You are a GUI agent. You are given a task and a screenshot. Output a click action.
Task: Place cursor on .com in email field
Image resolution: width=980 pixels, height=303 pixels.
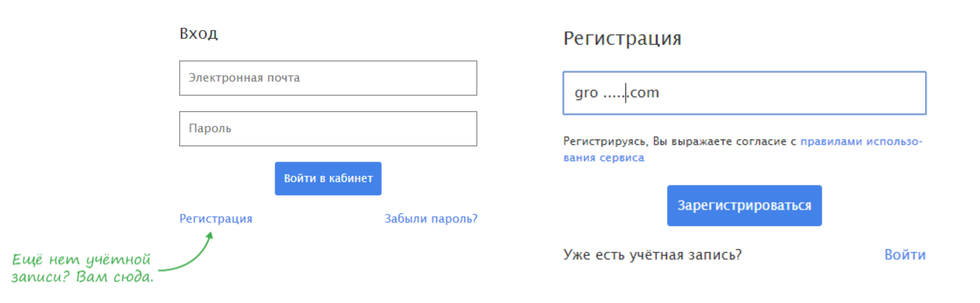644,93
